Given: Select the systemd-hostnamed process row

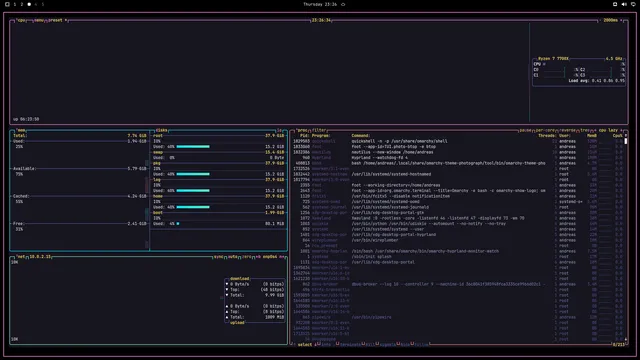Looking at the screenshot, I should (x=459, y=174).
